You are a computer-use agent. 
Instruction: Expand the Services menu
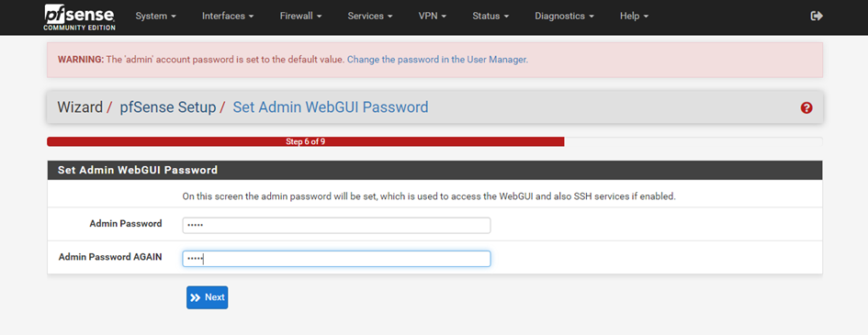[x=370, y=16]
